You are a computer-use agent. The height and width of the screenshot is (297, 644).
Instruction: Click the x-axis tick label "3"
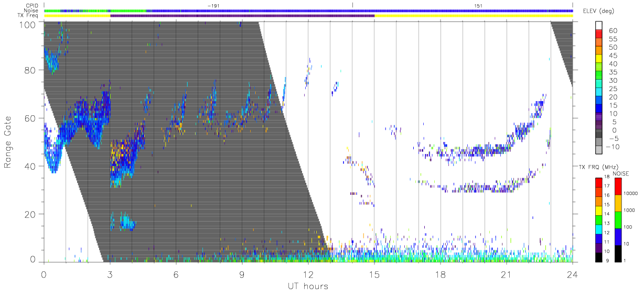pos(110,274)
